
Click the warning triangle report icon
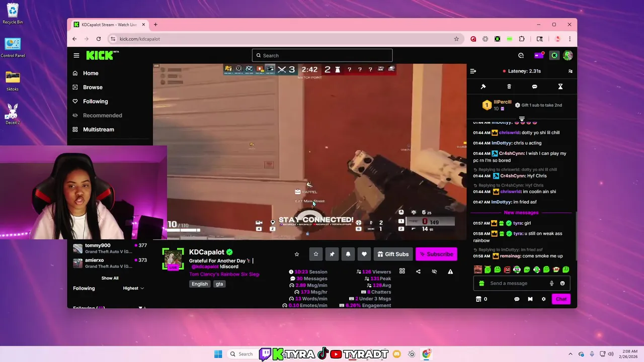coord(450,271)
